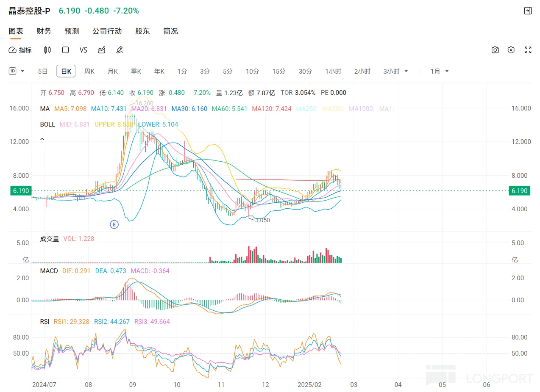Switch to the 财务 tab

coord(44,31)
